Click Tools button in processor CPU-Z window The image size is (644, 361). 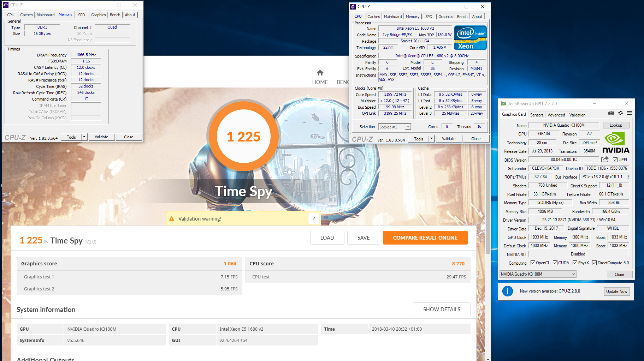(x=419, y=139)
